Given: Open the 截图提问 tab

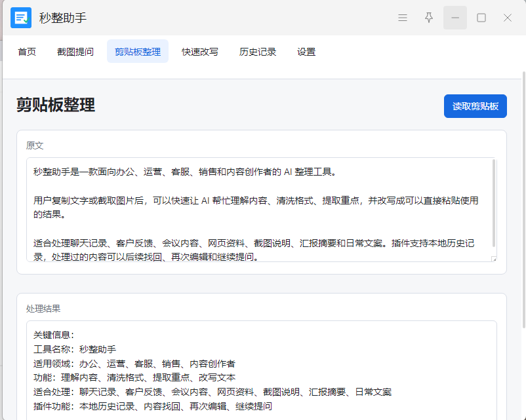Looking at the screenshot, I should pos(75,52).
